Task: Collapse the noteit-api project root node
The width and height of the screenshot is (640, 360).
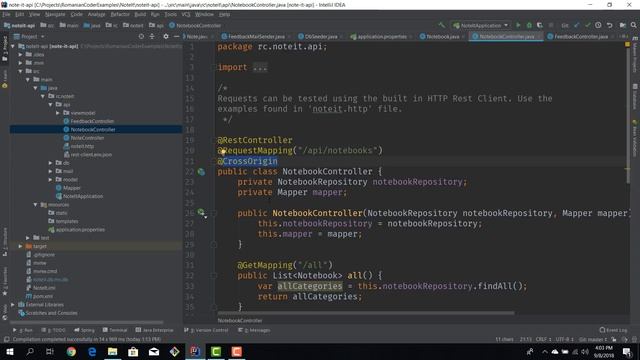Action: [x=13, y=46]
